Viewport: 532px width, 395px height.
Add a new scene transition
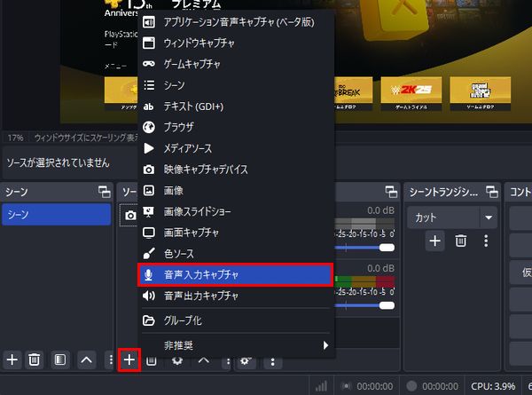[435, 241]
